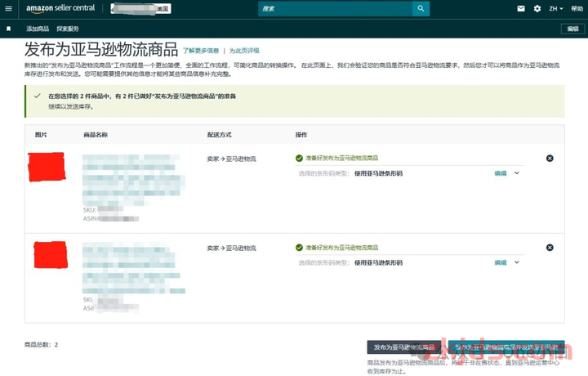Click the second row green ready check icon
This screenshot has height=376, width=588.
[x=299, y=248]
